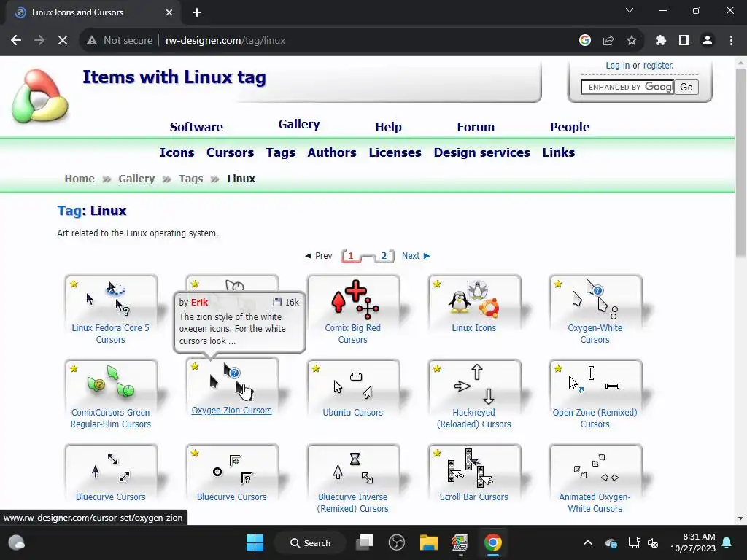This screenshot has height=560, width=747.
Task: Open the Chrome three-dot menu
Action: tap(731, 41)
